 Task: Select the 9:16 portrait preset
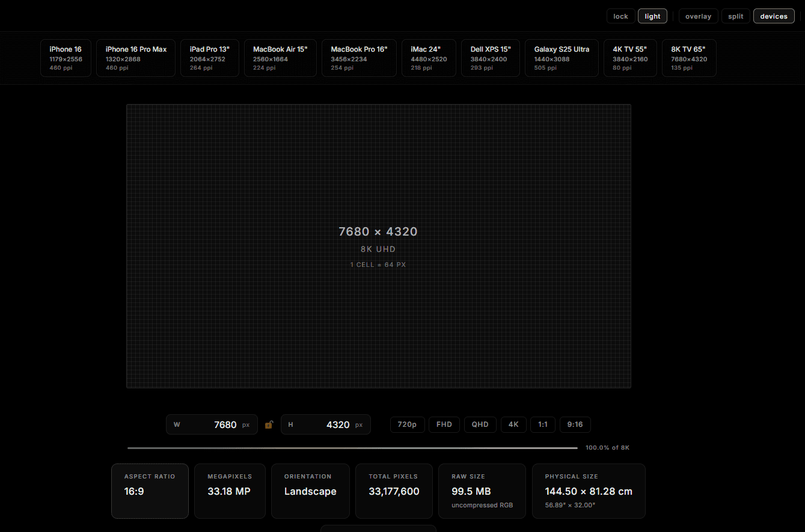[x=575, y=424]
